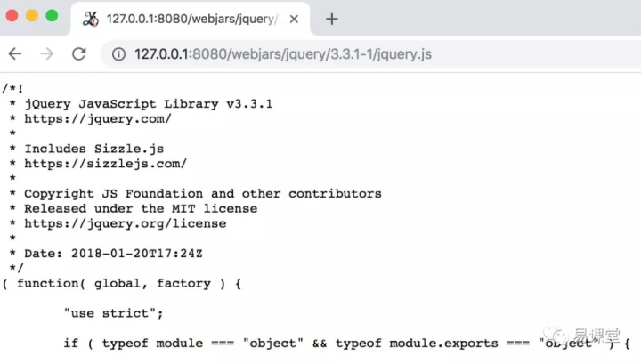Select the 127.0.0.1:8080/webjars/jquery tab
The width and height of the screenshot is (641, 364).
coord(191,20)
